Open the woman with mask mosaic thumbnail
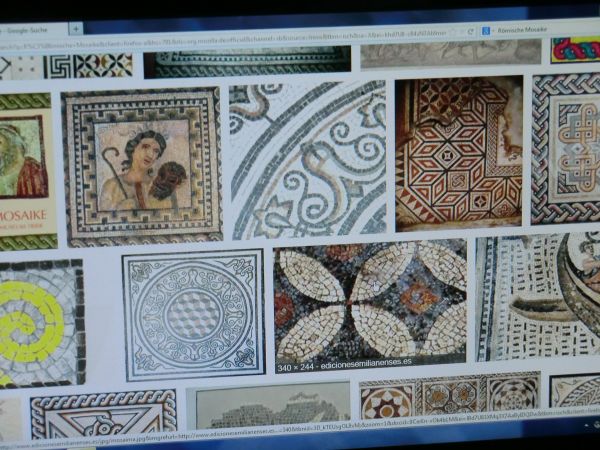The width and height of the screenshot is (600, 450). 142,167
